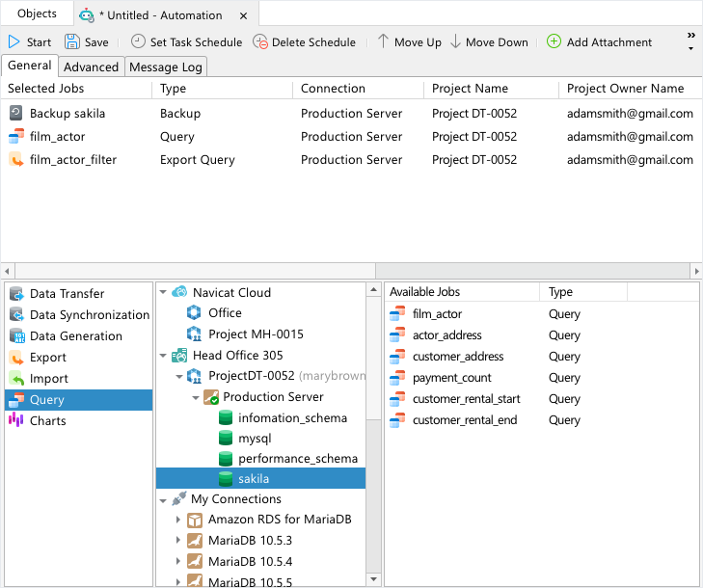This screenshot has width=703, height=588.
Task: Select the Charts icon in job types
Action: click(15, 420)
